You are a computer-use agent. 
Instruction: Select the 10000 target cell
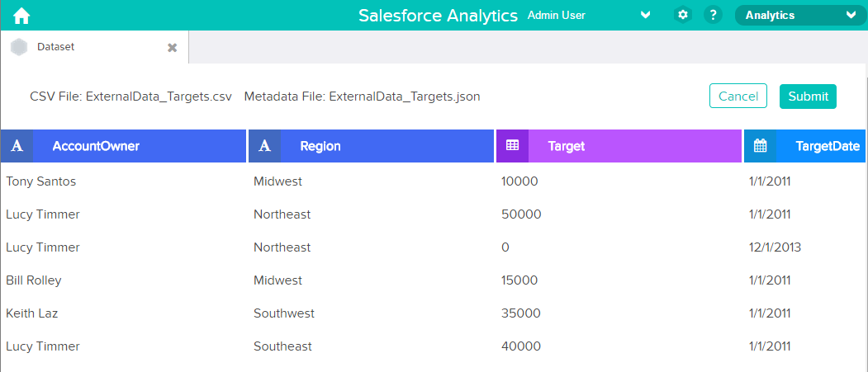point(519,181)
